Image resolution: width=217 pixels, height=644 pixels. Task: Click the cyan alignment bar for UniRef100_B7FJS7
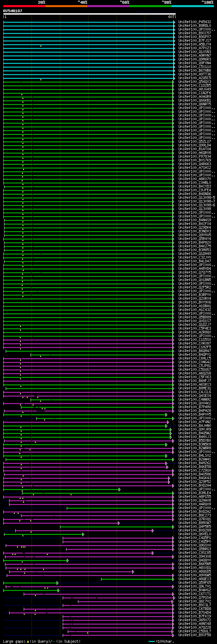[89, 40]
